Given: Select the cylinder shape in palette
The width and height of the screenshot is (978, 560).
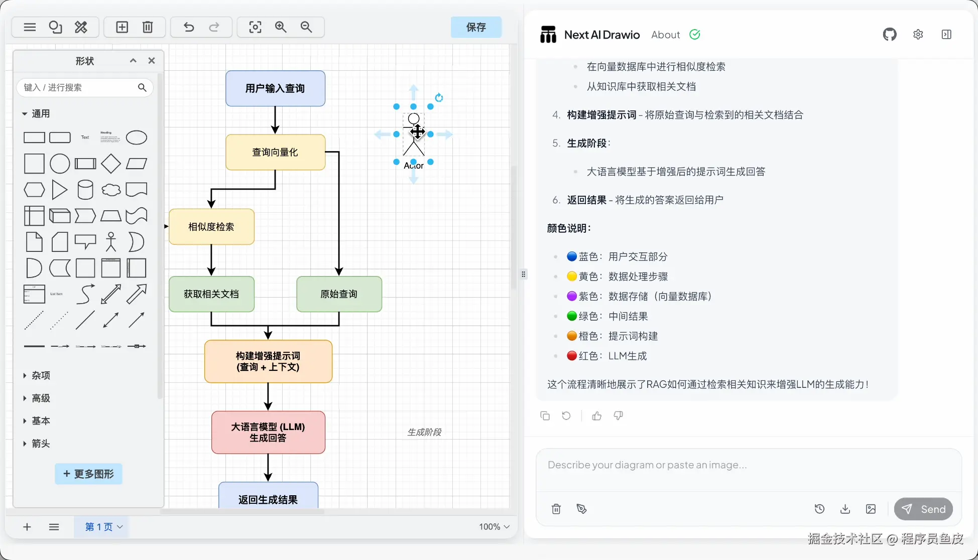Looking at the screenshot, I should (85, 190).
